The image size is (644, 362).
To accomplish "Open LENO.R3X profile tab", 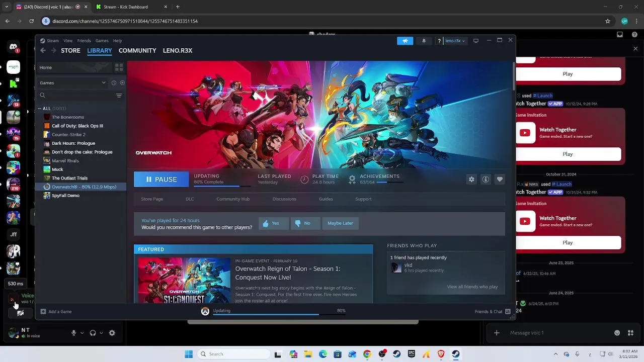I will [x=178, y=50].
